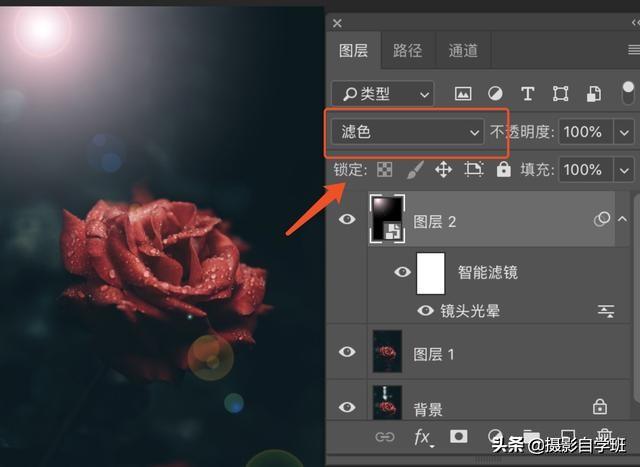Collapse 图层 2 smart filter list arrow
This screenshot has height=467, width=640.
point(622,219)
